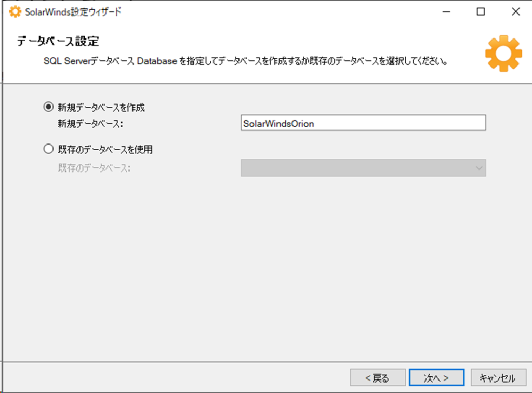This screenshot has height=393, width=532.
Task: Click the 既存のデータベース: label
Action: [x=94, y=168]
